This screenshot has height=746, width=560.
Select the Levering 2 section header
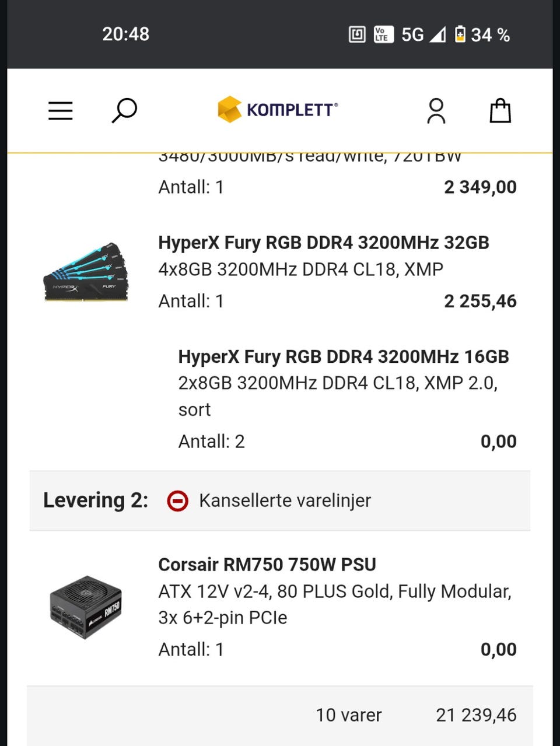pyautogui.click(x=280, y=500)
